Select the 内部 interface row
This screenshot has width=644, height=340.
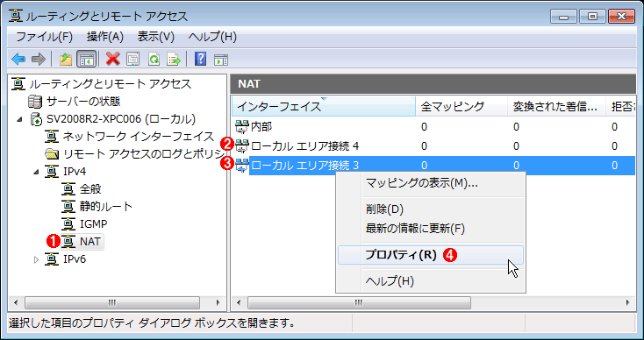(x=433, y=127)
